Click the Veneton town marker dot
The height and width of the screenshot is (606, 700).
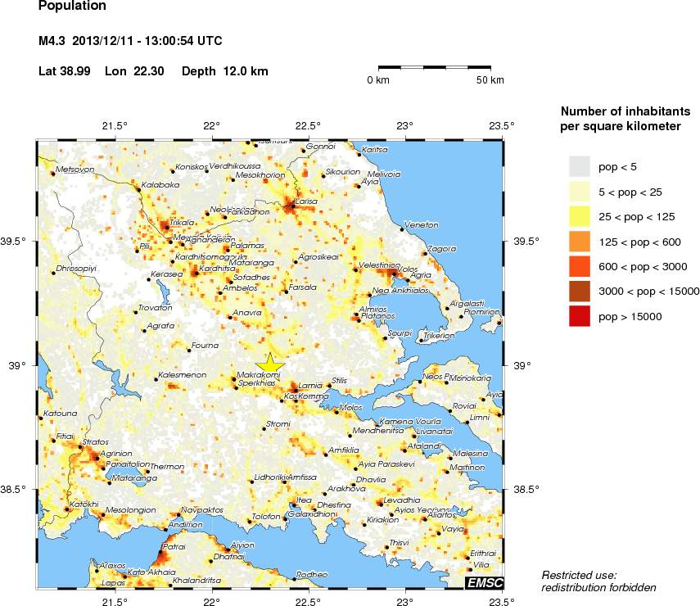click(401, 229)
